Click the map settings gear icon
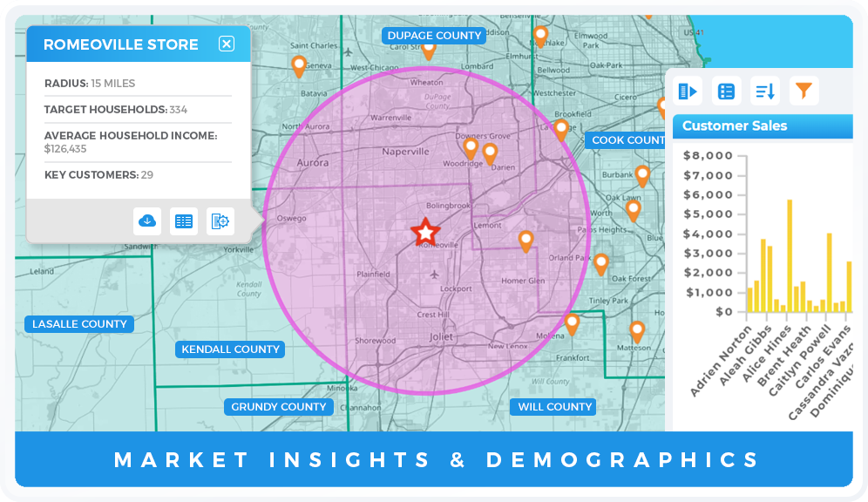Image resolution: width=868 pixels, height=502 pixels. pyautogui.click(x=220, y=220)
